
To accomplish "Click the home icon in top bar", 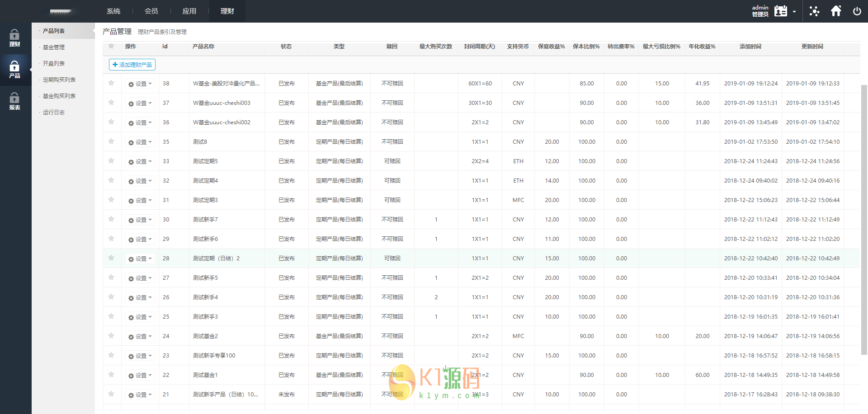I will 836,11.
